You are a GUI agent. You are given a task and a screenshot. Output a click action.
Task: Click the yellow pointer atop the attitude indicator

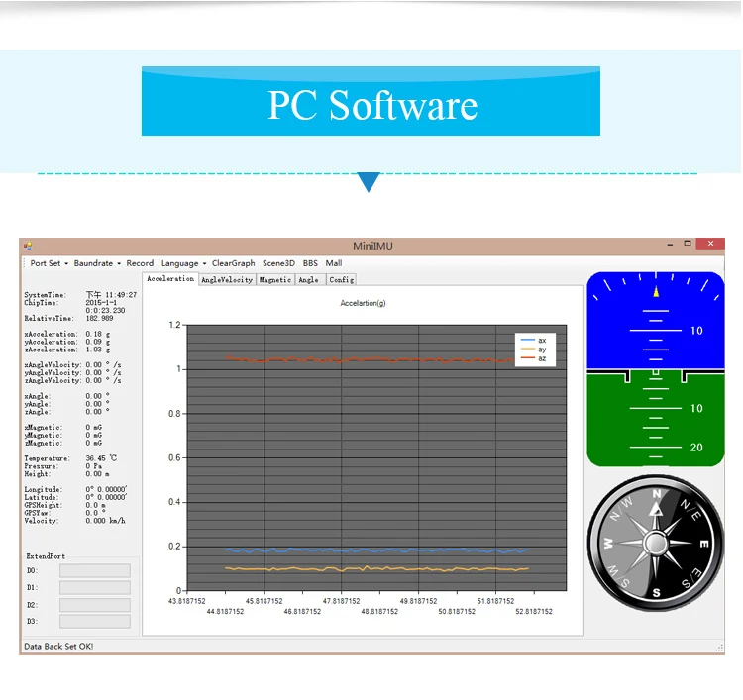point(656,292)
